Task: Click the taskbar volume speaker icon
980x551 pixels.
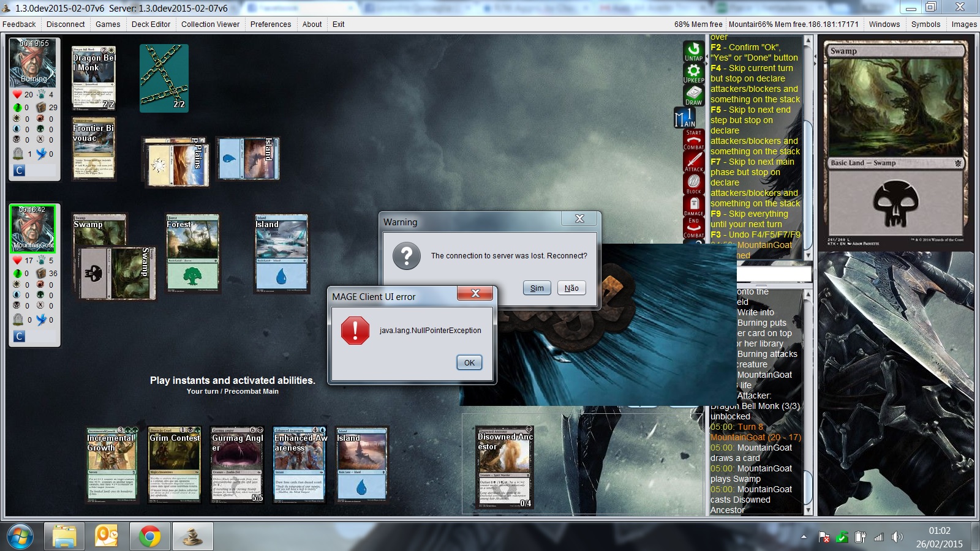Action: coord(897,537)
